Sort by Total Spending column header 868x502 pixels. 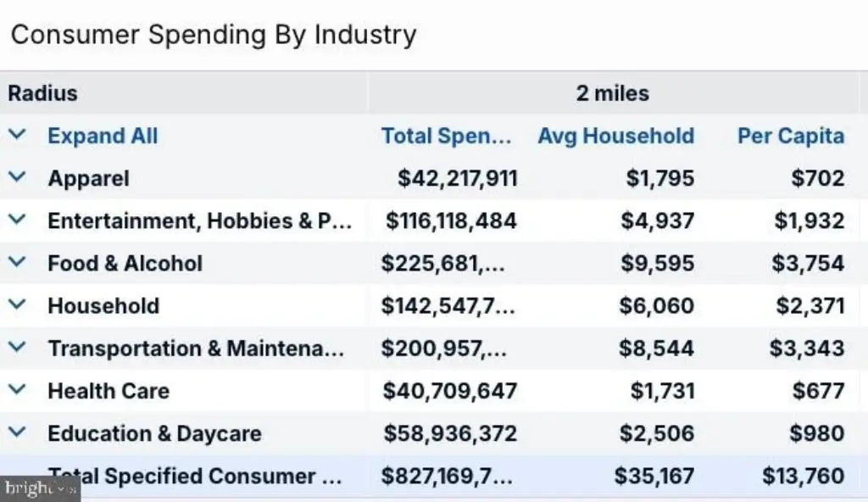tap(446, 136)
